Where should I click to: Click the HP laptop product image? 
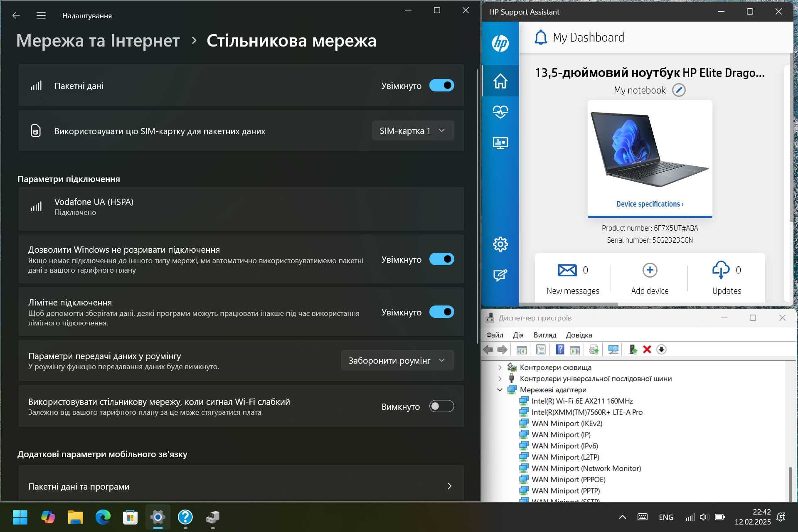[649, 150]
